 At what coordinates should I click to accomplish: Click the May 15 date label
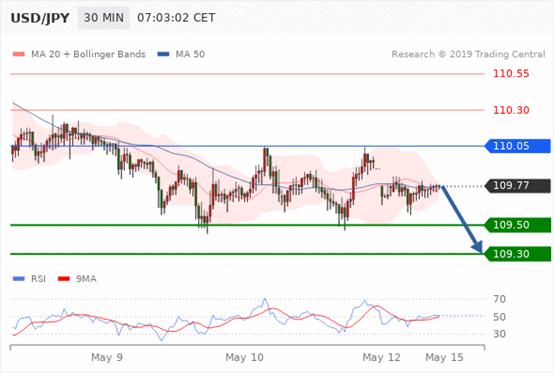coord(444,357)
